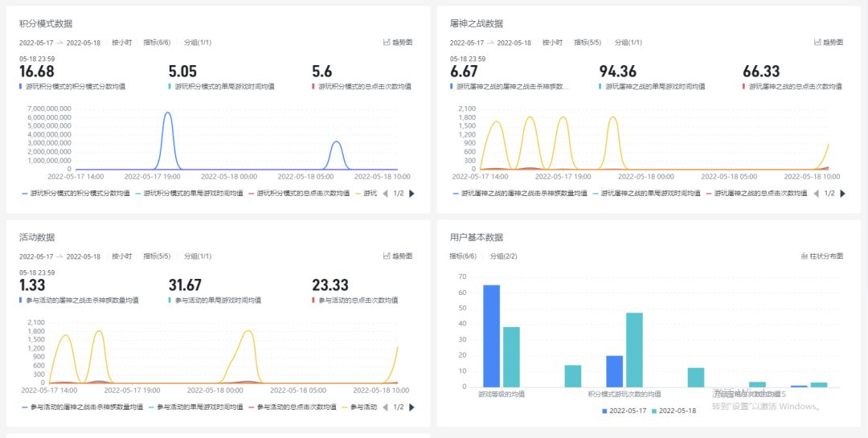Screen dimensions: 868x438
Task: Click metric label 参与活动的单局游戏时间均值 under 31.67
Action: [218, 300]
